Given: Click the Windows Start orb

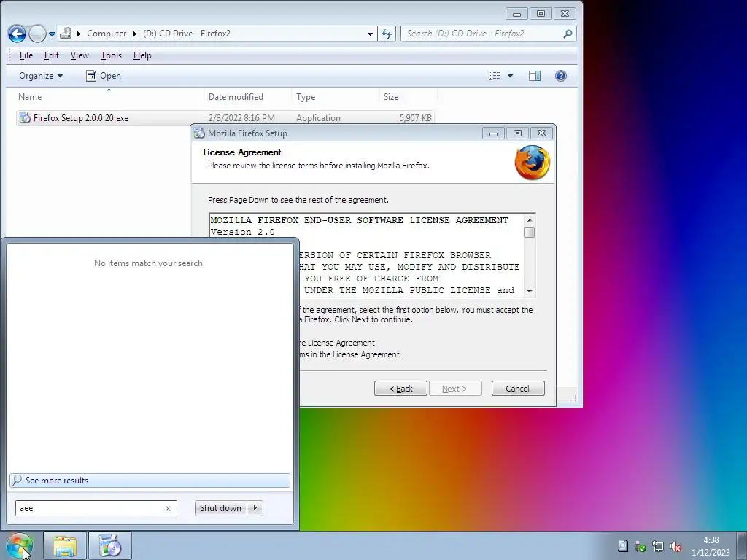Looking at the screenshot, I should point(20,546).
